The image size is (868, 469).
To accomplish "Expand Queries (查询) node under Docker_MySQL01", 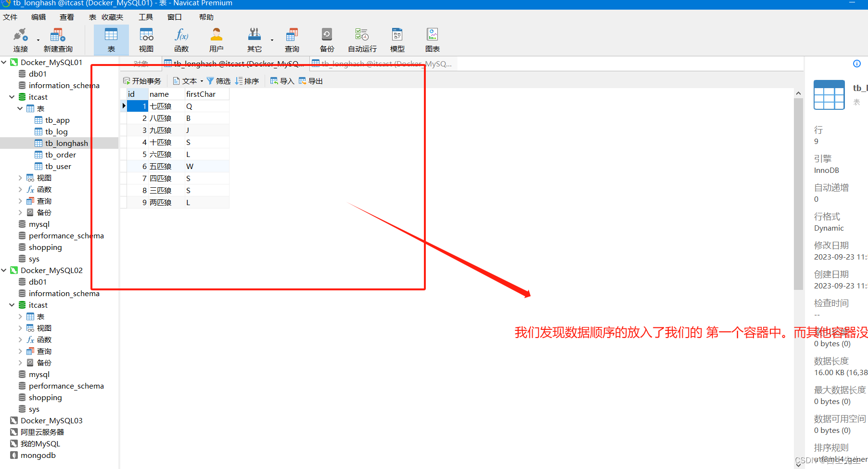I will point(20,201).
